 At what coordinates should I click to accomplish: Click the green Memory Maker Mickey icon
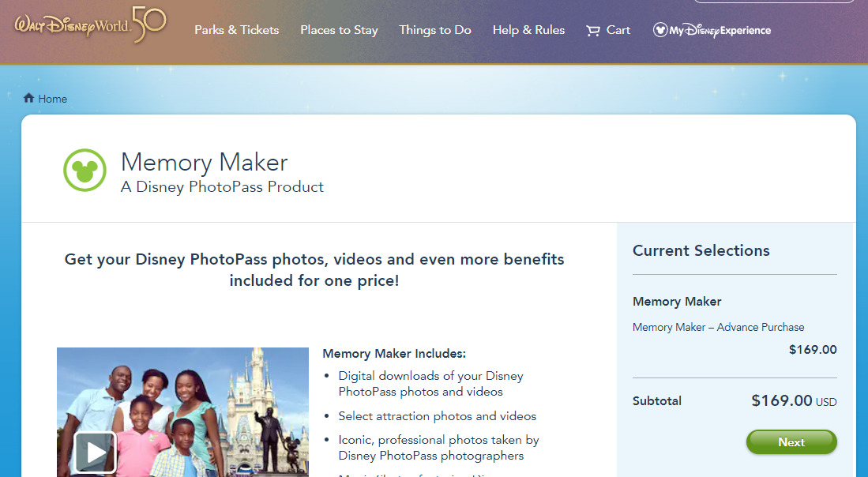(85, 170)
